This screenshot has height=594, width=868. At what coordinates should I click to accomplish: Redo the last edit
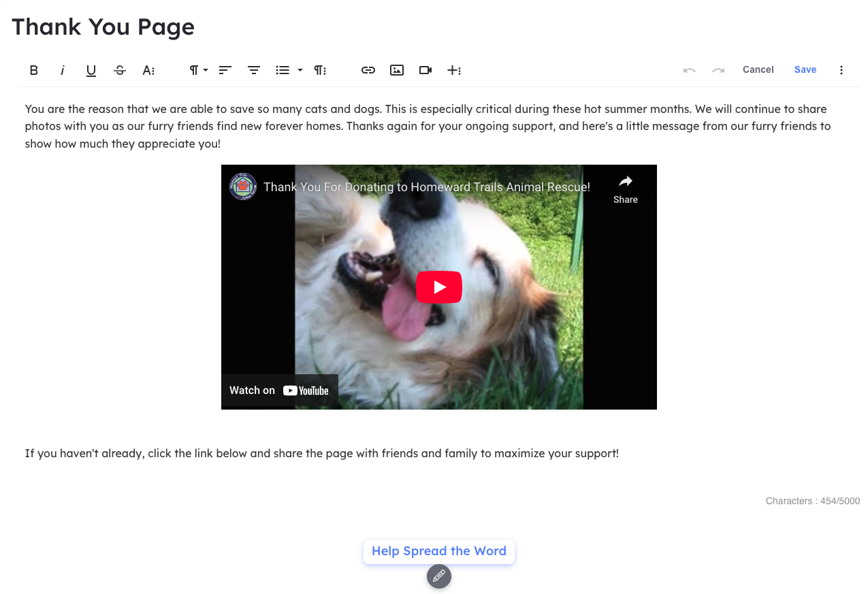click(718, 70)
